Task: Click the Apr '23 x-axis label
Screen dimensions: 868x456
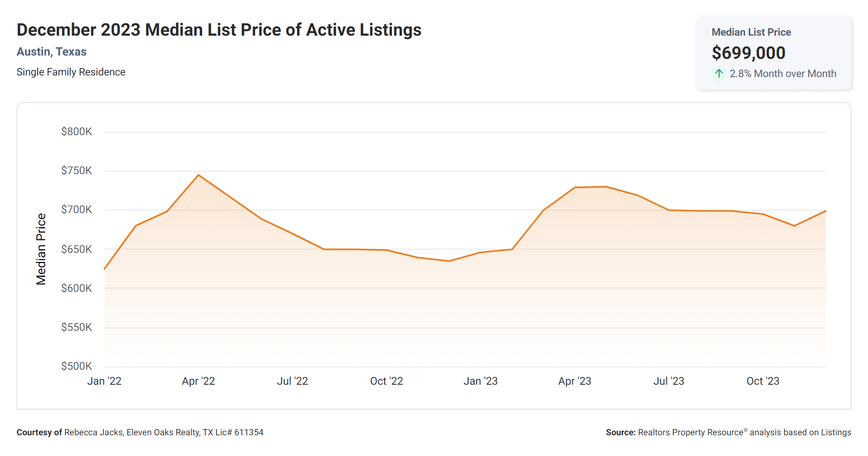Action: tap(574, 381)
